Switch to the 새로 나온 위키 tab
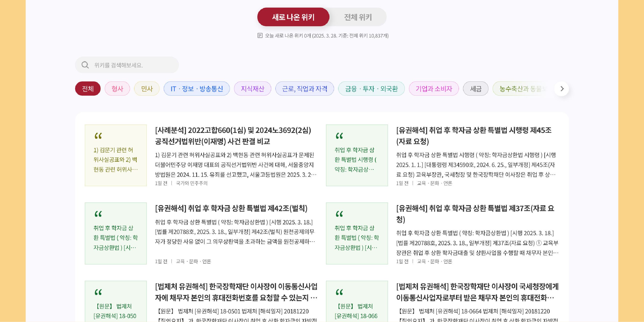The height and width of the screenshot is (322, 644). point(293,17)
